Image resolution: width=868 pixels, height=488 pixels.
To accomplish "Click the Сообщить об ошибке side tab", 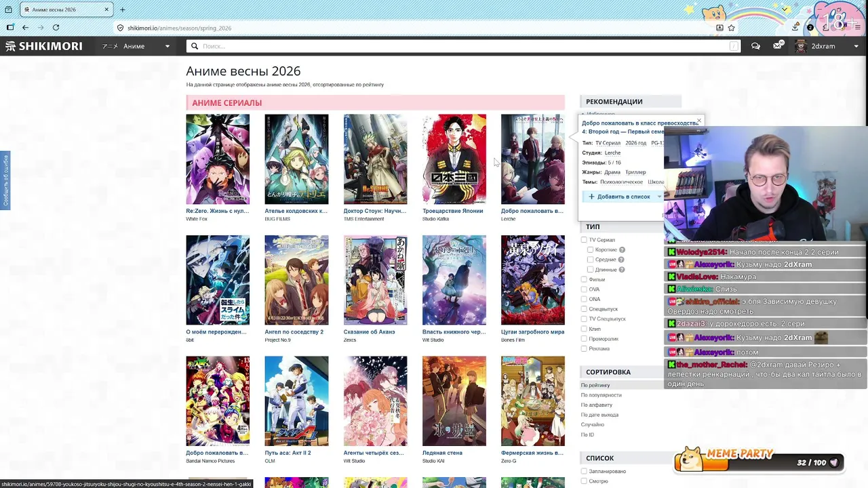I will coord(5,180).
